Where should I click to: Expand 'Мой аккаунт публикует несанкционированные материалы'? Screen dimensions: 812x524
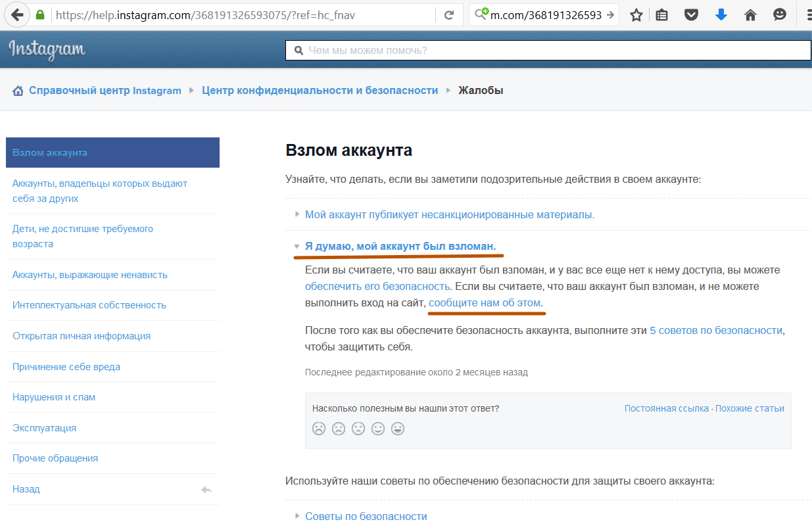[449, 214]
